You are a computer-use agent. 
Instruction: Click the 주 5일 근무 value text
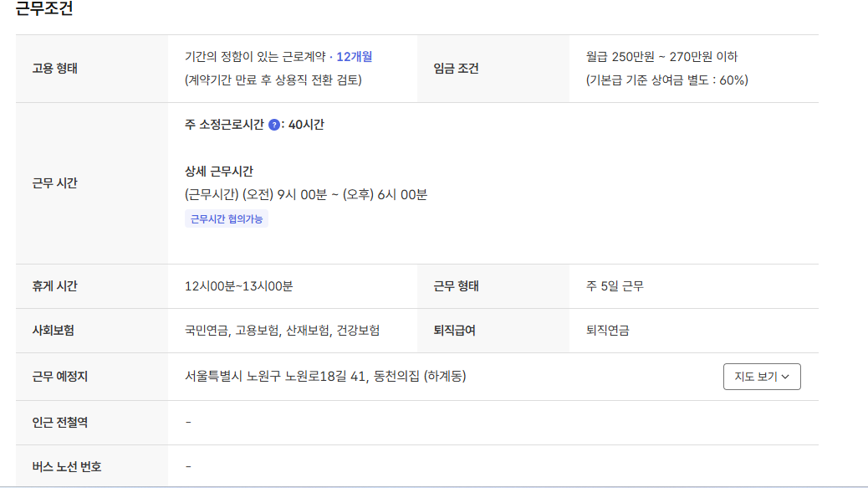coord(615,286)
